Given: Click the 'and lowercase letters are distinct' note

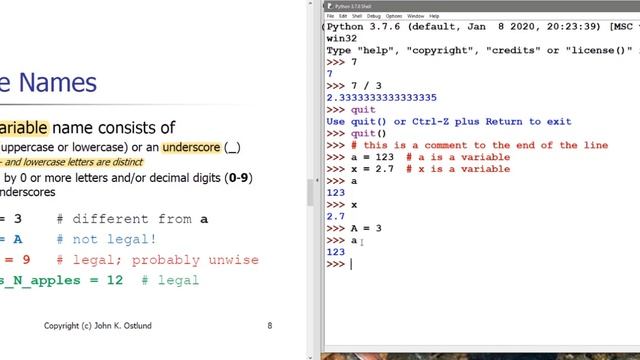Looking at the screenshot, I should tap(73, 162).
